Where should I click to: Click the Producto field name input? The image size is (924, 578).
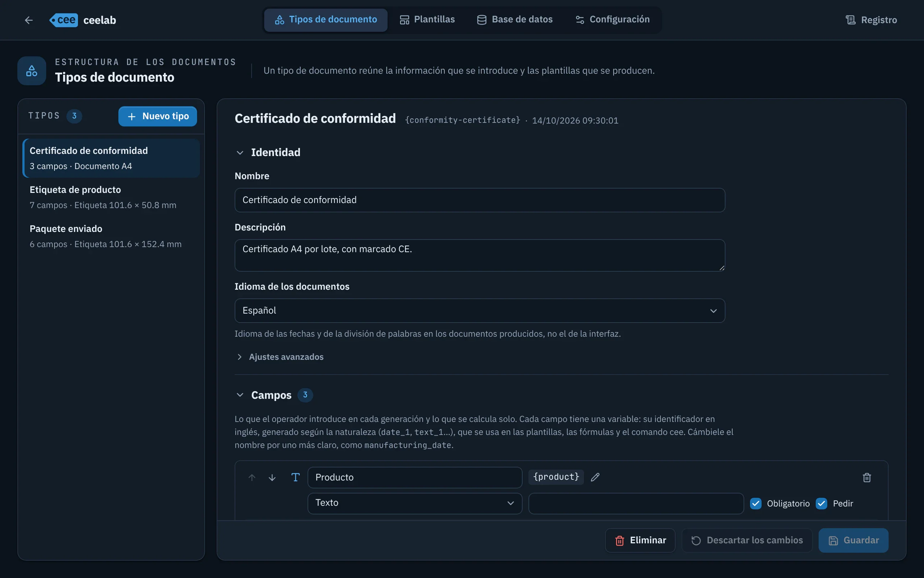pyautogui.click(x=415, y=478)
